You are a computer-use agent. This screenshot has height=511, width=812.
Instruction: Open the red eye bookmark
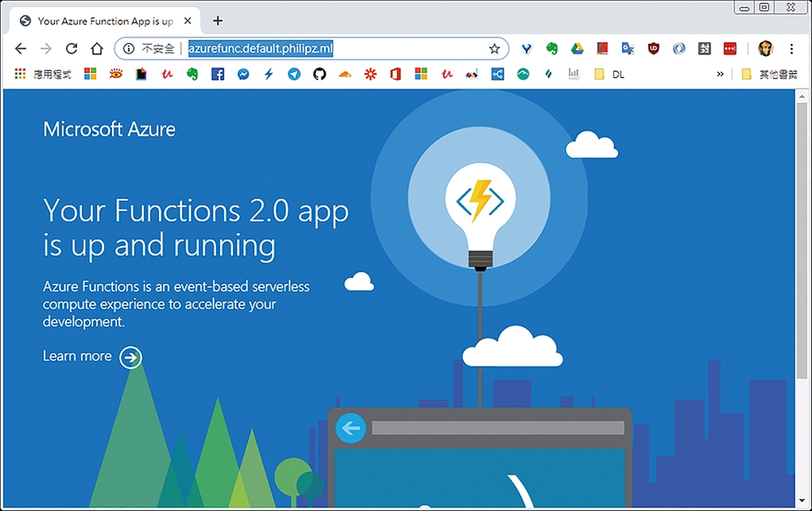point(115,74)
